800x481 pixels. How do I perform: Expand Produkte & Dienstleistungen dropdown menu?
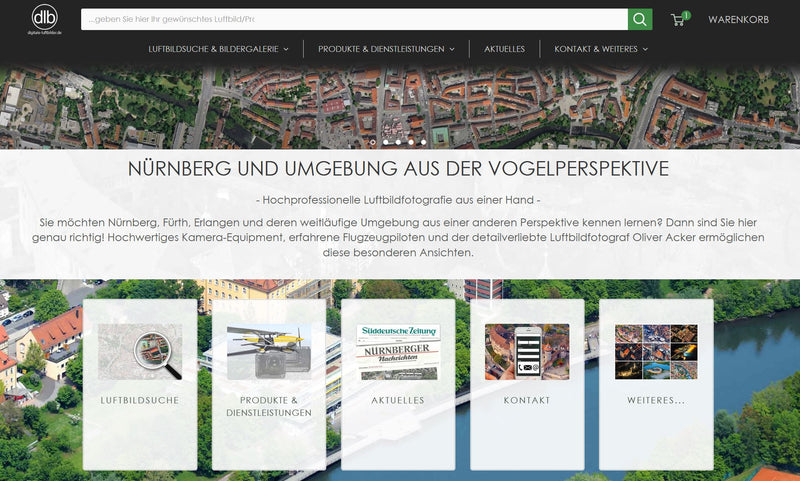point(386,48)
